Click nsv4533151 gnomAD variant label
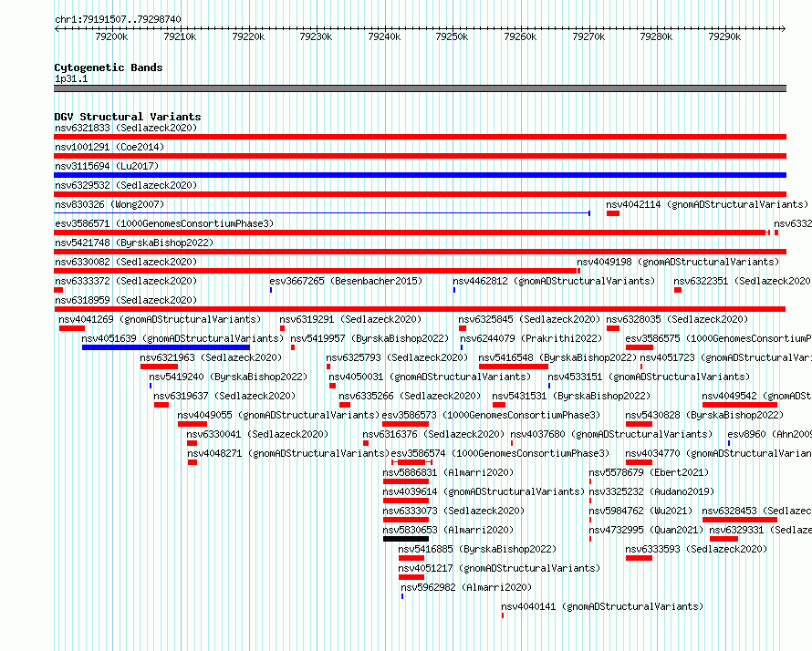Viewport: 812px width, 651px height. pos(649,377)
